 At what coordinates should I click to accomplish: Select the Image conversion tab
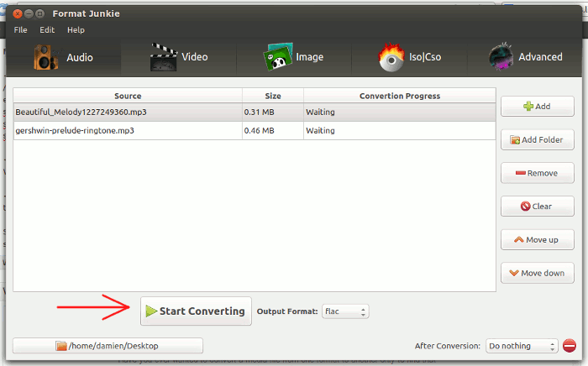[294, 57]
